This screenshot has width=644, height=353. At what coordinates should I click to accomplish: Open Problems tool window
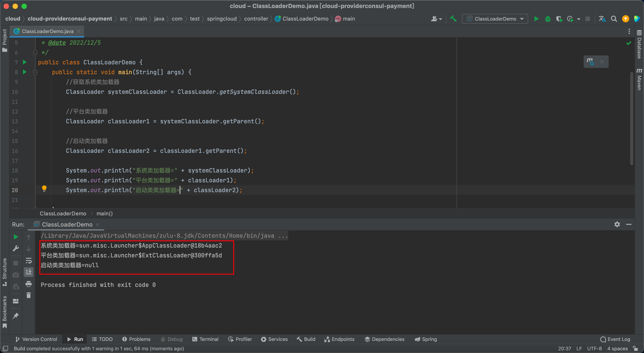click(136, 339)
